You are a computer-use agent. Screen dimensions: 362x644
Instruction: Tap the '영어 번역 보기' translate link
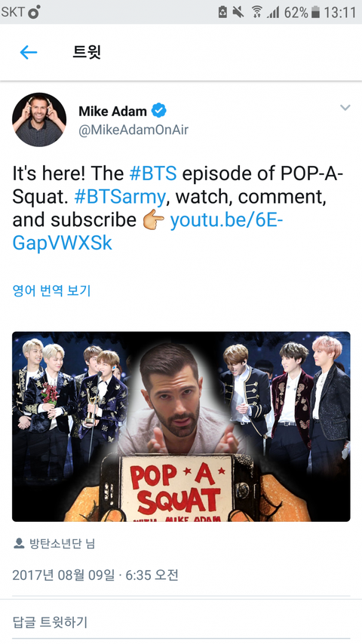(51, 291)
